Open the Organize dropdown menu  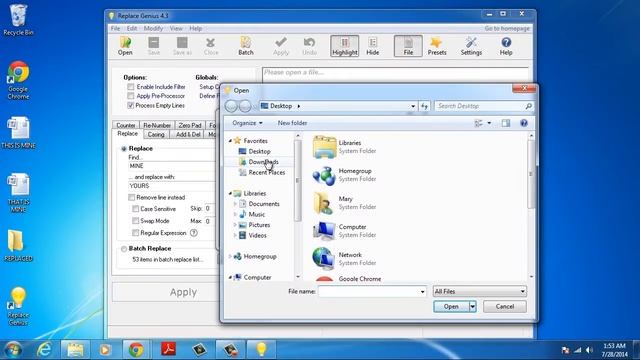click(247, 123)
